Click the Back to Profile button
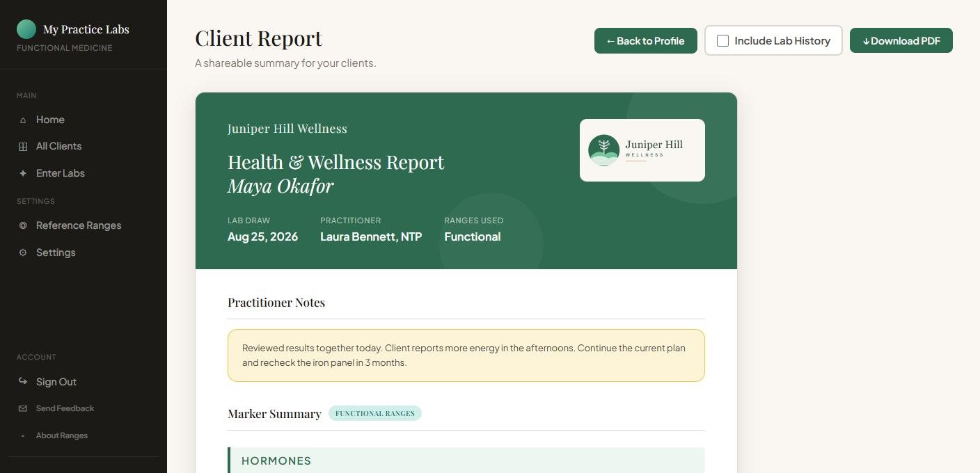The height and width of the screenshot is (473, 980). click(646, 41)
